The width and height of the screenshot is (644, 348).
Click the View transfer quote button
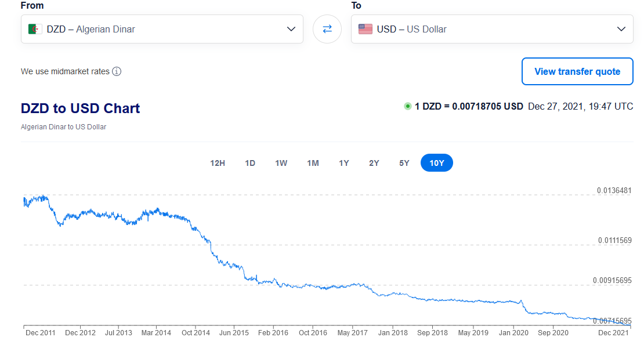[577, 71]
